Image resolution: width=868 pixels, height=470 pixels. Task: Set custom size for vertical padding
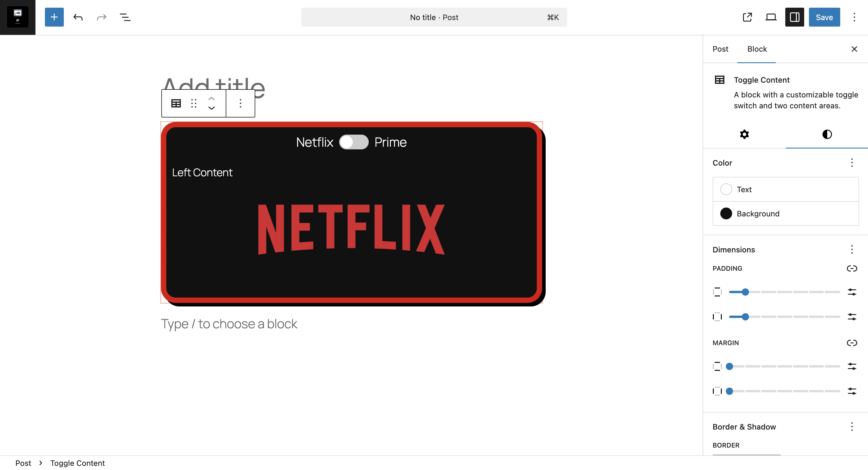(x=852, y=292)
